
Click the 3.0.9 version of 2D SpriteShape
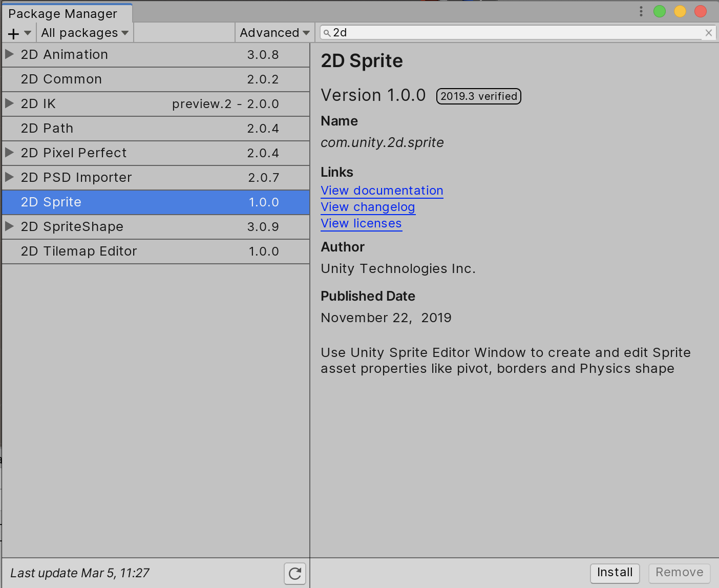tap(263, 227)
